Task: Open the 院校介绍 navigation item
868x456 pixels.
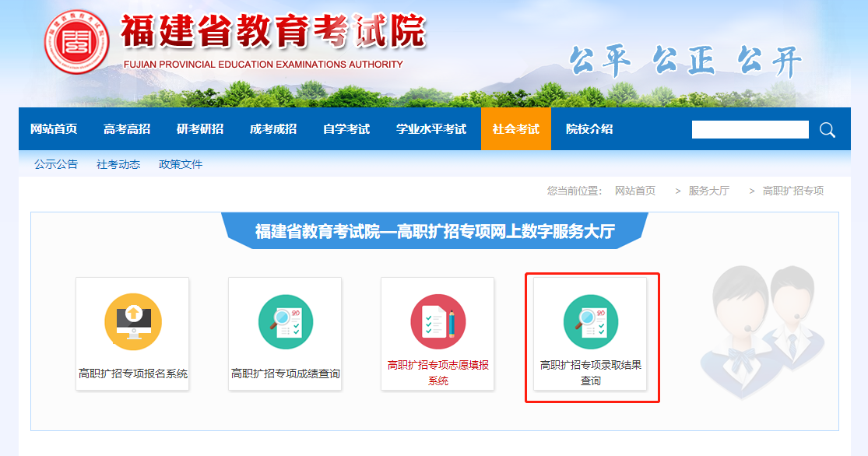Action: coord(589,129)
